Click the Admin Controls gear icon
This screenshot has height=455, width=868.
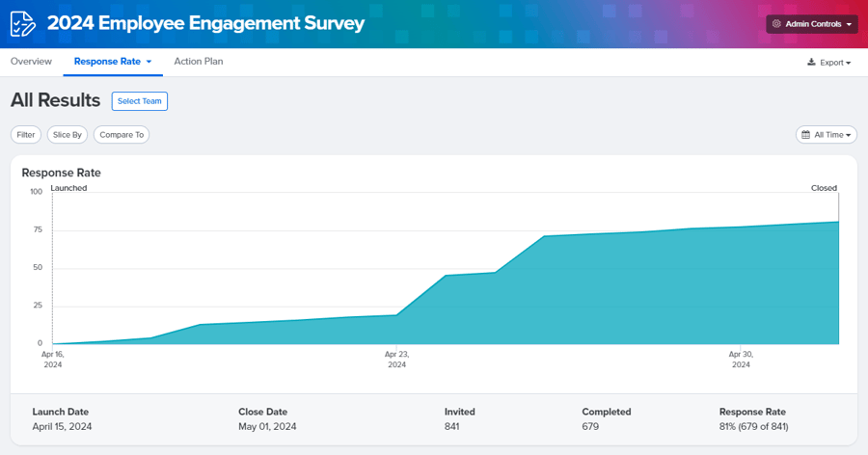click(x=776, y=24)
